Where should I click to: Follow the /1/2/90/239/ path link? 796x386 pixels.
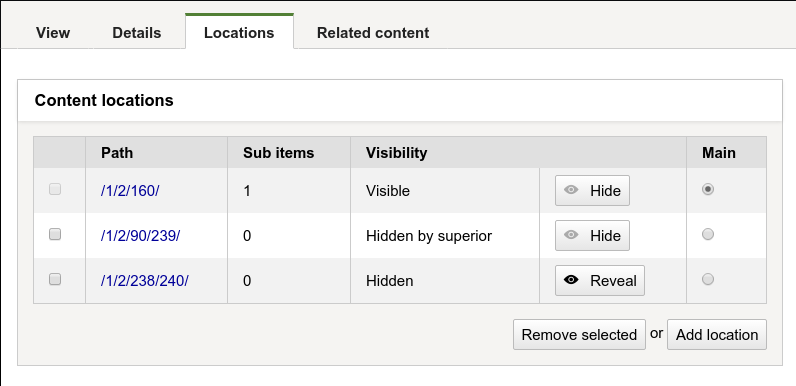tap(140, 236)
